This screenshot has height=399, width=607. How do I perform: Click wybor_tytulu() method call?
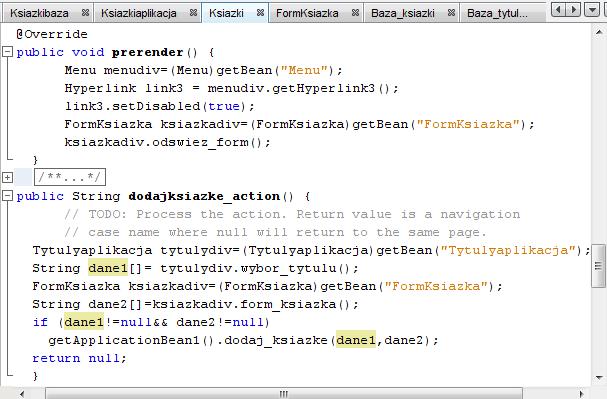click(296, 268)
